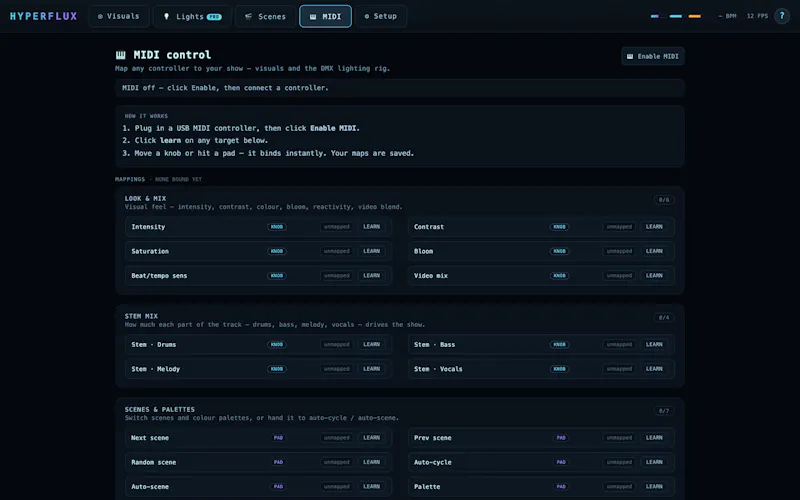Click LEARN for Stem Melody

(x=371, y=369)
